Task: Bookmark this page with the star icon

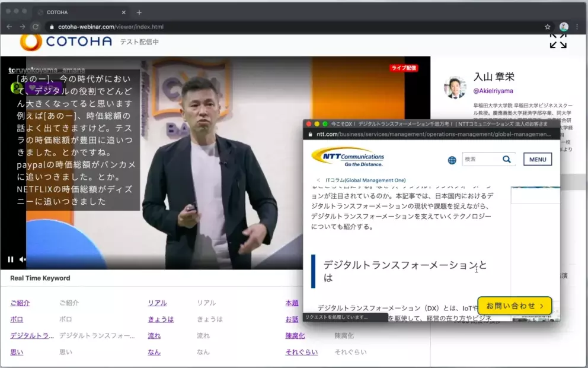Action: click(548, 27)
